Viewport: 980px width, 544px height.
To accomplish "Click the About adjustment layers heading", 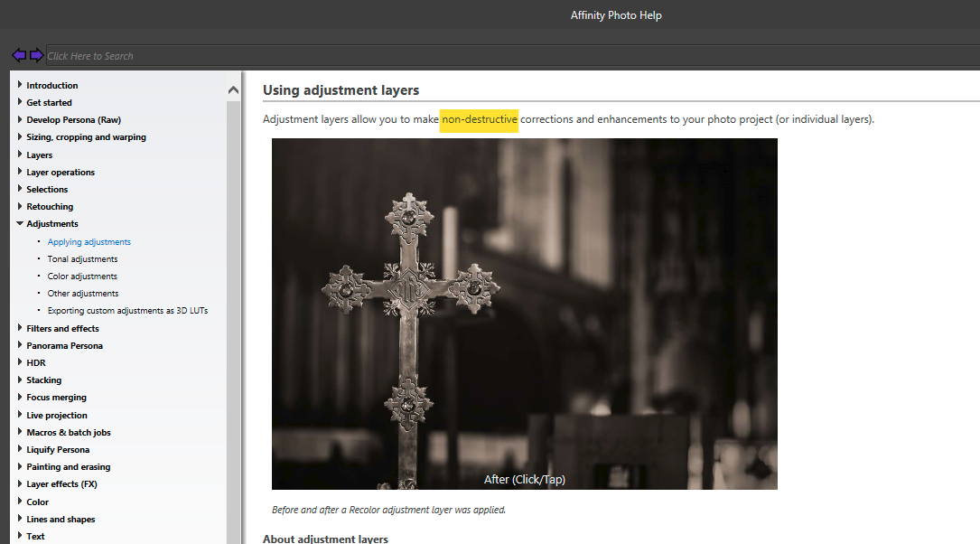I will tap(325, 539).
